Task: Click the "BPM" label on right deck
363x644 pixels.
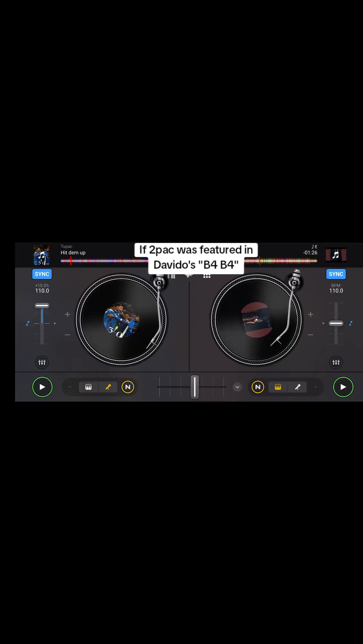Action: (336, 285)
